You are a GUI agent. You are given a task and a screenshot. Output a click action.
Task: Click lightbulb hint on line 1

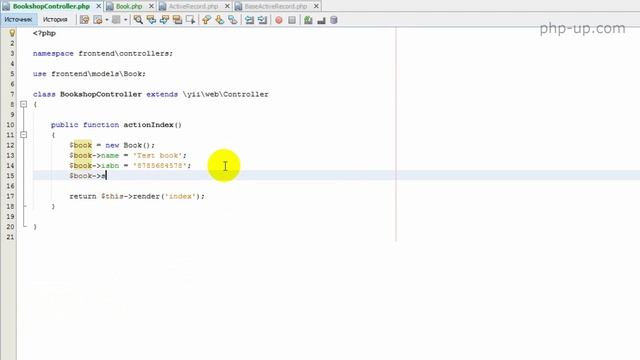[12, 33]
